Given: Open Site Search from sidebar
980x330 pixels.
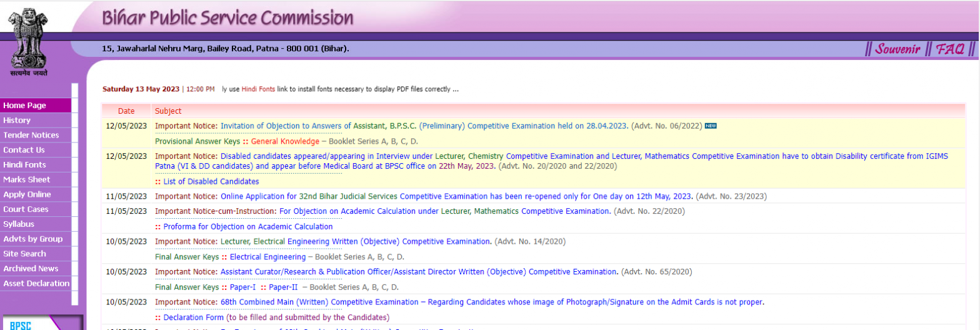Looking at the screenshot, I should (24, 254).
